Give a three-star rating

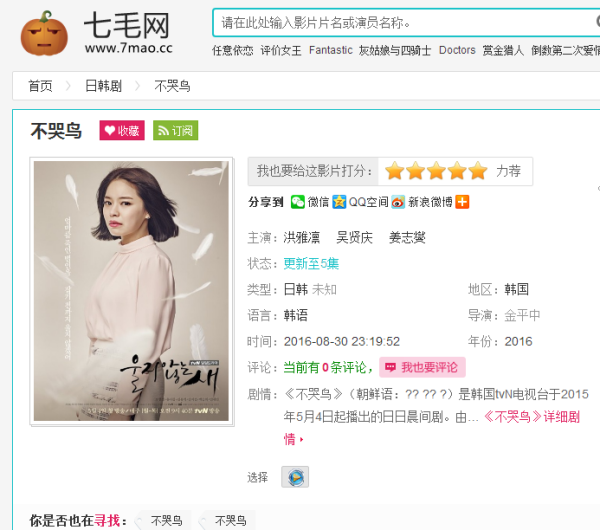point(436,171)
